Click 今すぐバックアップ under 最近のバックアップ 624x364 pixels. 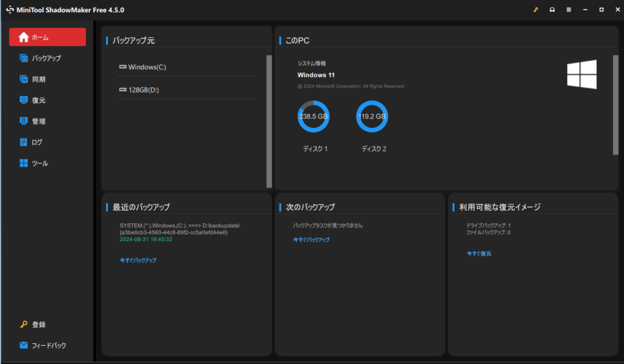(138, 260)
